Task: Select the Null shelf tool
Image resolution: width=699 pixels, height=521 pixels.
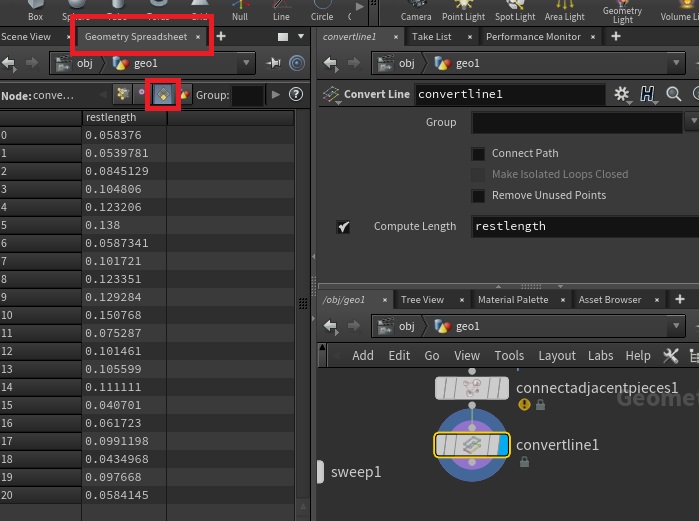Action: coord(240,11)
